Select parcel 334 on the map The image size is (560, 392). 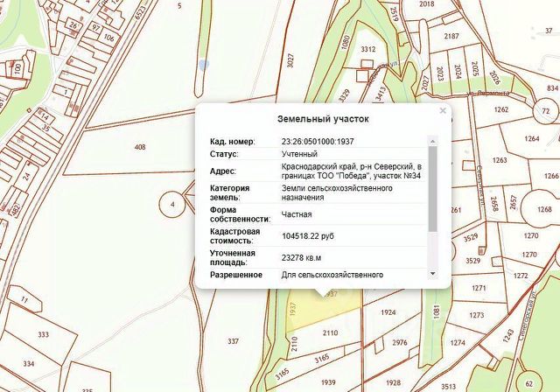point(29,364)
